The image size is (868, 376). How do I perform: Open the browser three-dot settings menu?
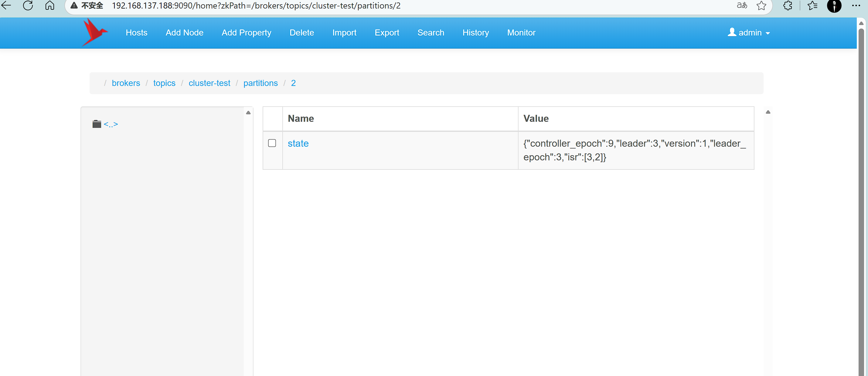856,5
